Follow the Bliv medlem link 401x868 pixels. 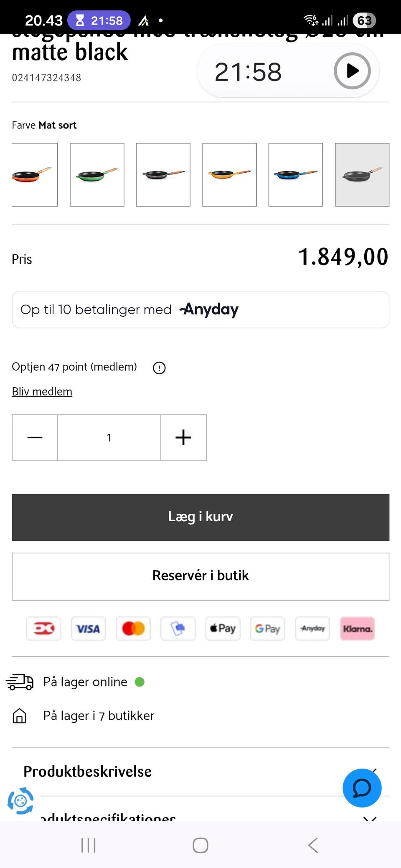(x=42, y=391)
